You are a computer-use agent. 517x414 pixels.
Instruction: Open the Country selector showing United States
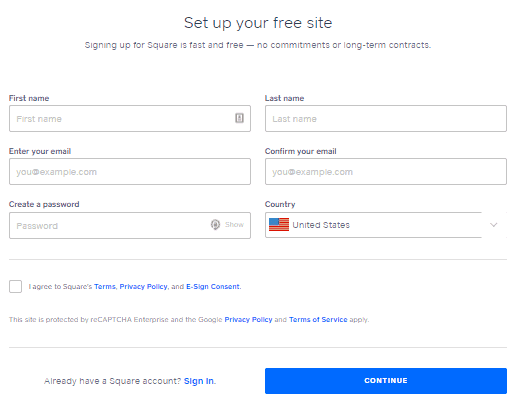tap(386, 225)
